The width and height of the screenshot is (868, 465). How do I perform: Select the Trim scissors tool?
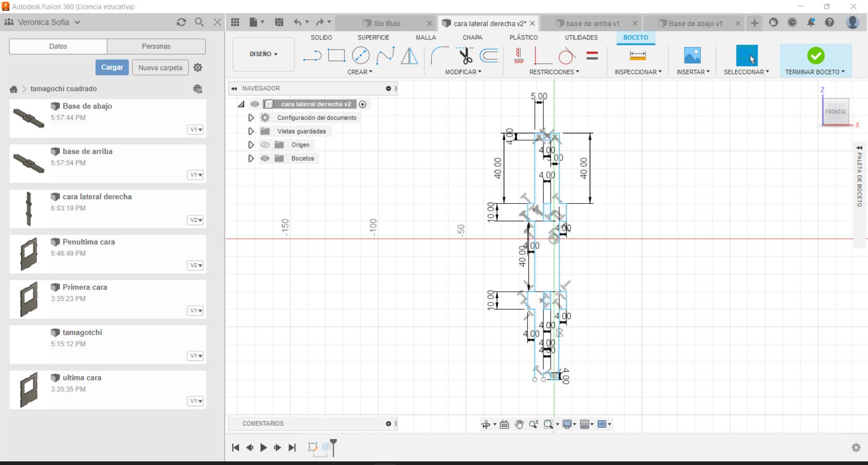click(x=465, y=56)
